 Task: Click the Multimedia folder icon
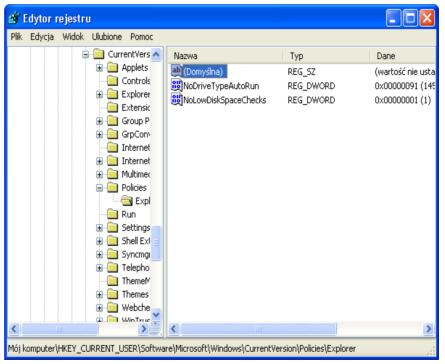113,174
